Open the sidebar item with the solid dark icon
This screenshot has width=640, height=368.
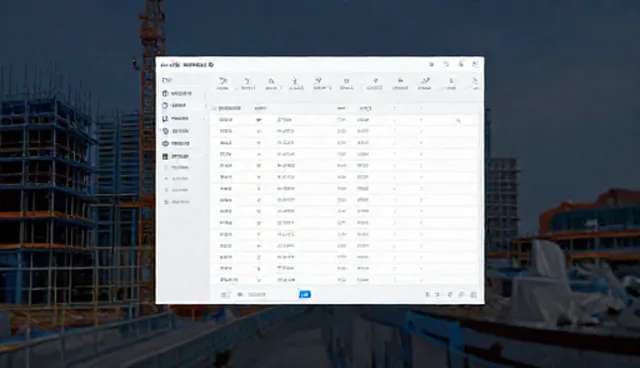(176, 156)
